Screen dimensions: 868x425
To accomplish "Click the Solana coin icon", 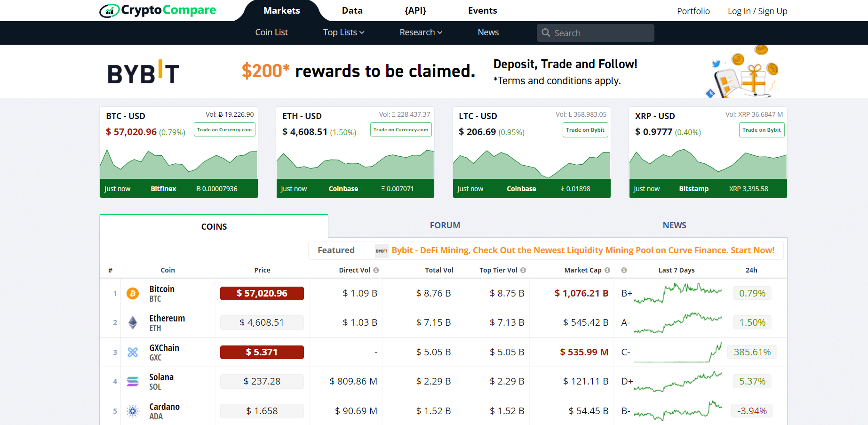I will coord(133,382).
